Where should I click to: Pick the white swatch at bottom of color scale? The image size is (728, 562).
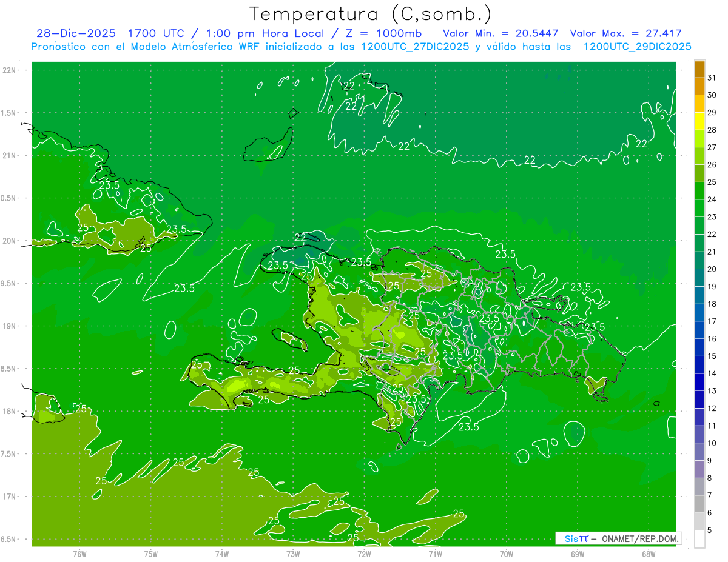pos(699,539)
